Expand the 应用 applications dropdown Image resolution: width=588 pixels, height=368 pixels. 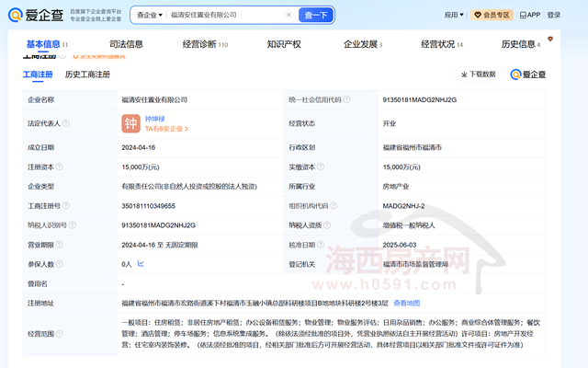[453, 15]
